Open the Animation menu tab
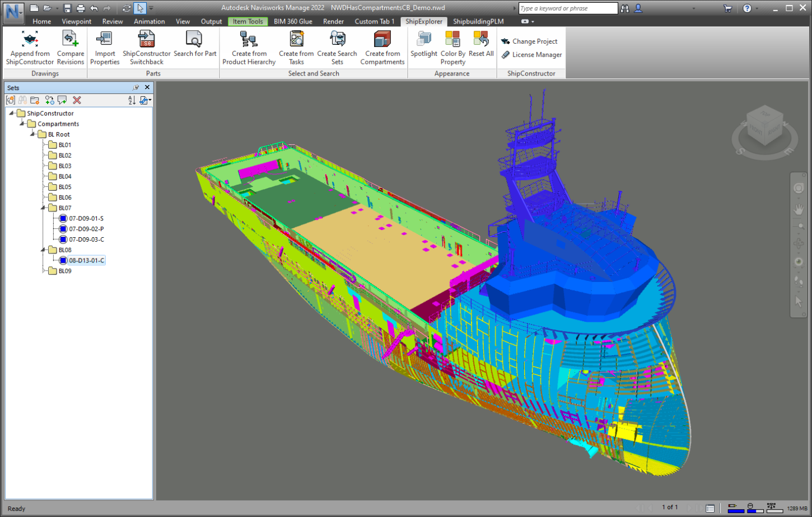 [149, 21]
